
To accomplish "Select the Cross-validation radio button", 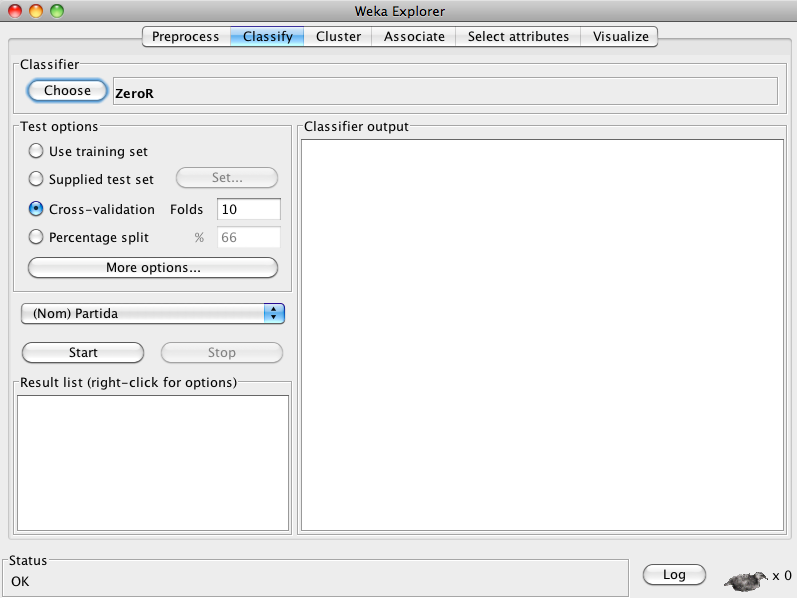I will (37, 210).
